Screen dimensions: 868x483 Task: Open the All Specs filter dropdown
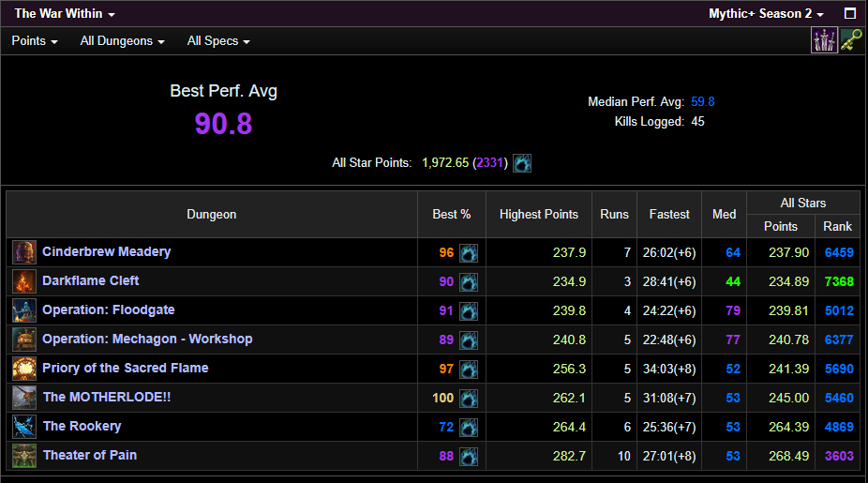click(x=218, y=41)
